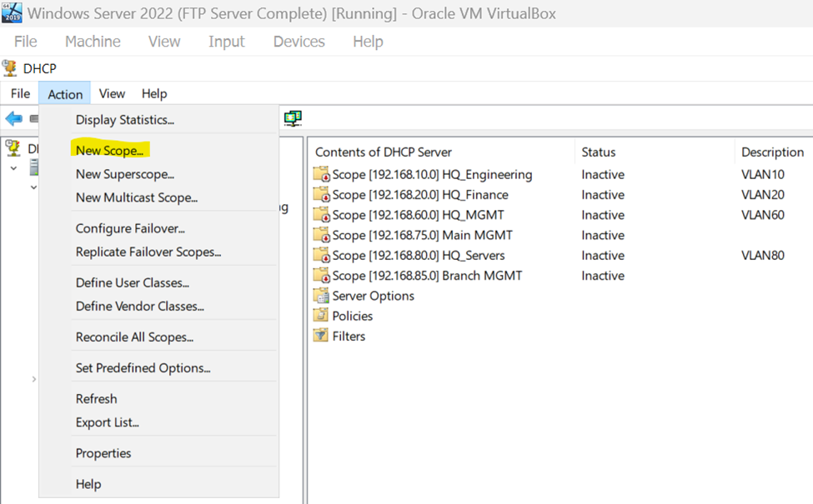Click the Server Options folder icon
The height and width of the screenshot is (504, 813).
(322, 295)
